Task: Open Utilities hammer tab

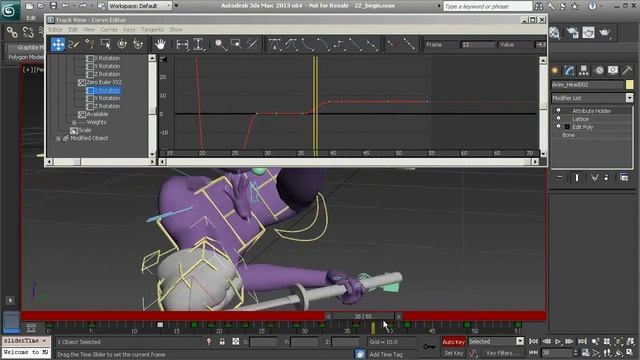Action: (627, 70)
